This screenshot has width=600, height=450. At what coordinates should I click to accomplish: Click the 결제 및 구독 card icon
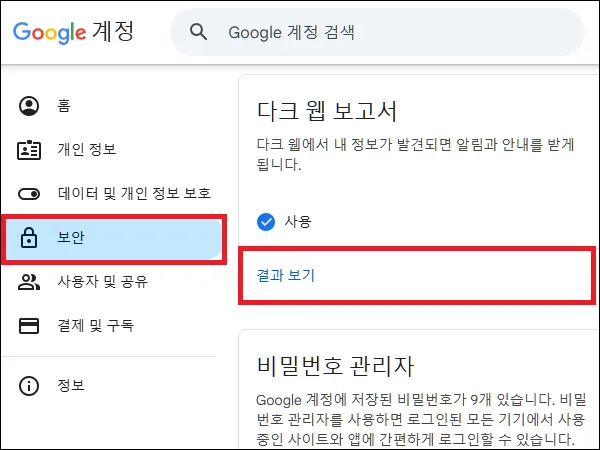[29, 326]
